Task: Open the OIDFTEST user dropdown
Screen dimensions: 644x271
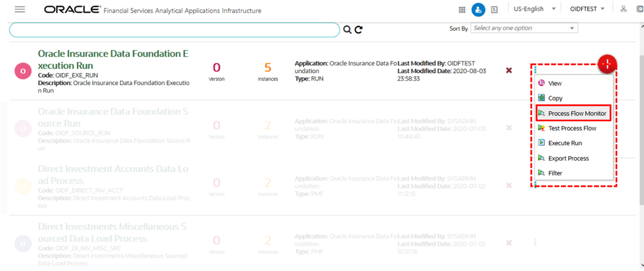Action: coord(587,9)
